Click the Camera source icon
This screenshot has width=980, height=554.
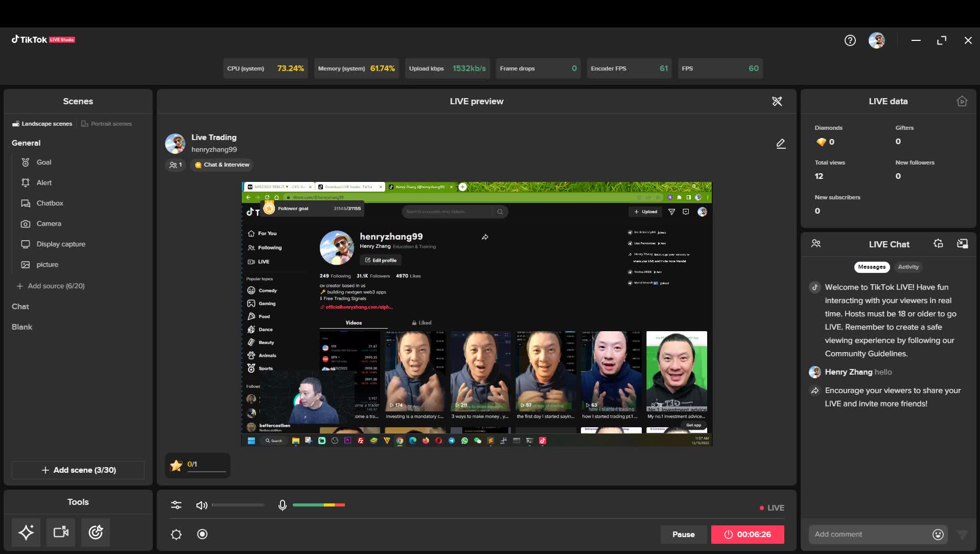pos(26,224)
